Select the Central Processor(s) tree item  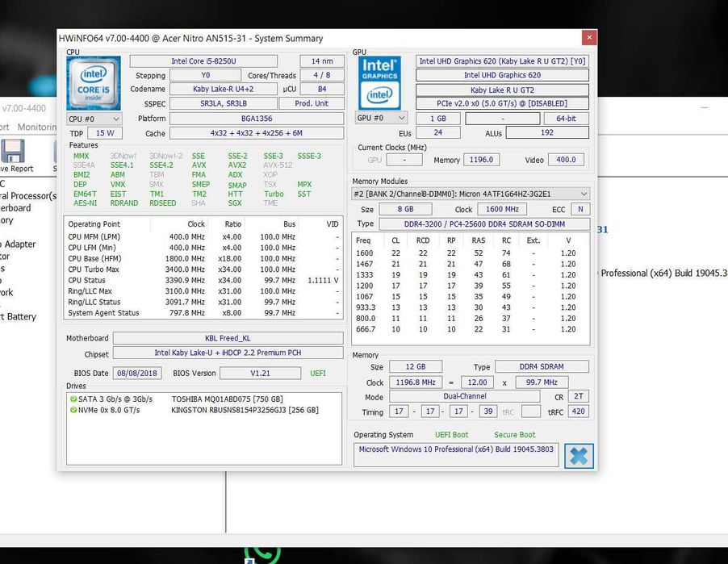[28, 196]
